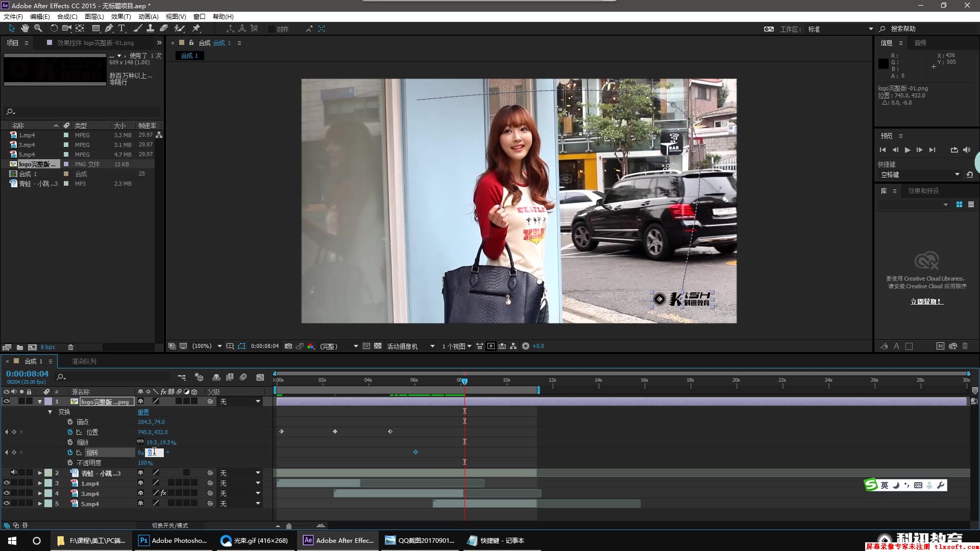
Task: Switch to the 渲染队列 render queue tab
Action: coord(84,361)
